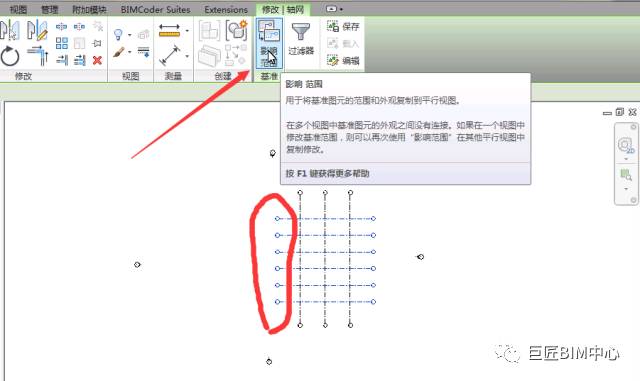Select the right elevation marker in view
The width and height of the screenshot is (640, 381).
click(x=420, y=257)
